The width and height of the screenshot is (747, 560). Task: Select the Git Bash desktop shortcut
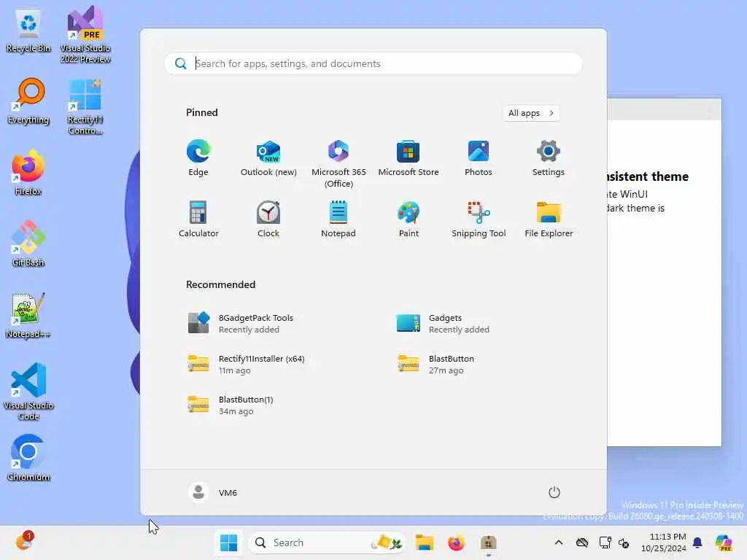[28, 244]
